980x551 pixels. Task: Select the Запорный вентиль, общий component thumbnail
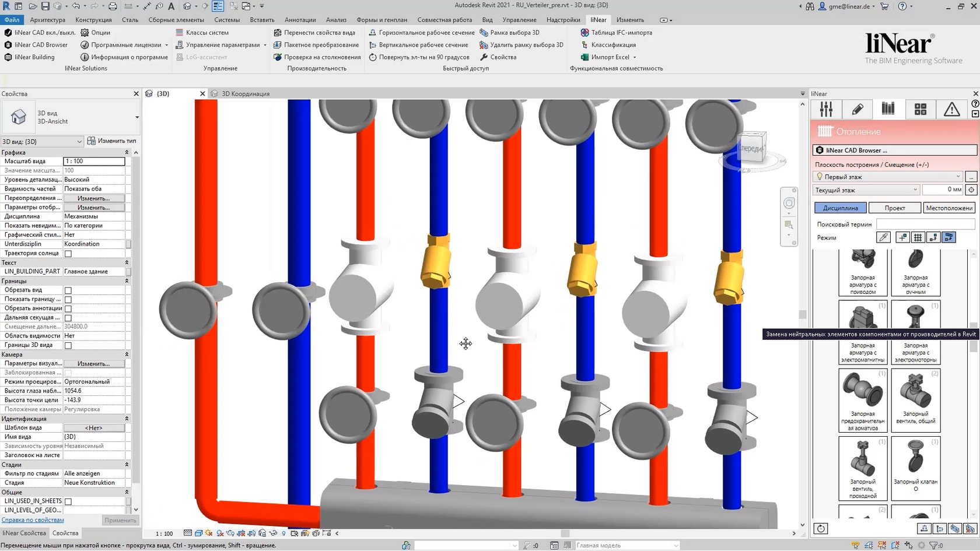[x=915, y=400]
